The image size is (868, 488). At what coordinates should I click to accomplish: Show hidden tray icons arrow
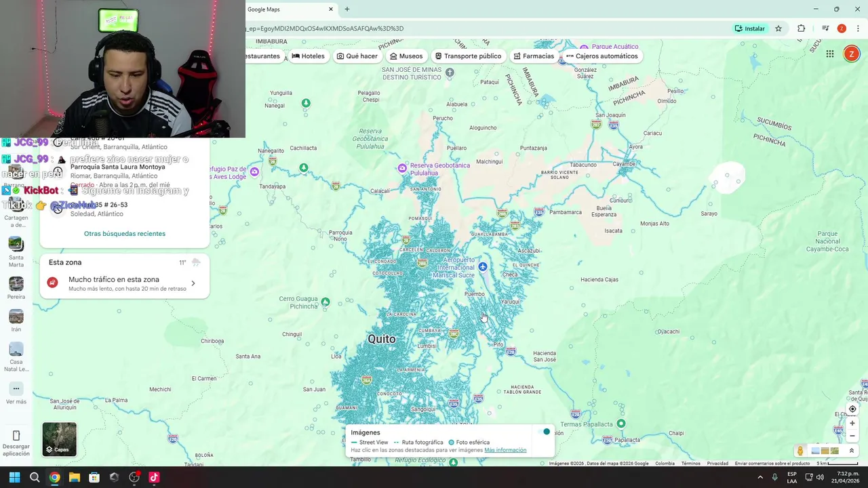click(759, 477)
